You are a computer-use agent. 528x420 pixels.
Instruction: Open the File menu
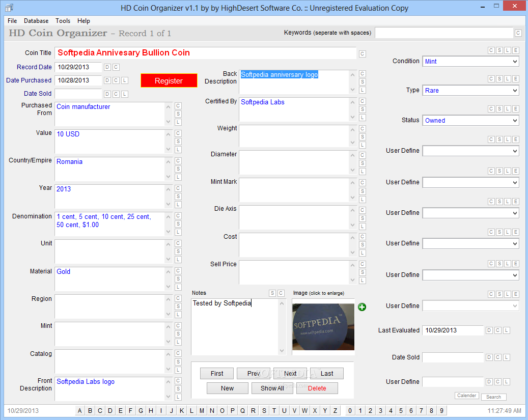coord(12,21)
